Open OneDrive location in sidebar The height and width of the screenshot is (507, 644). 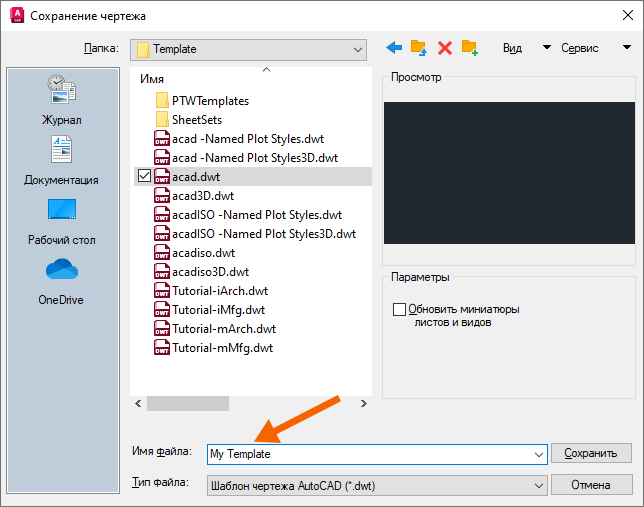coord(61,282)
